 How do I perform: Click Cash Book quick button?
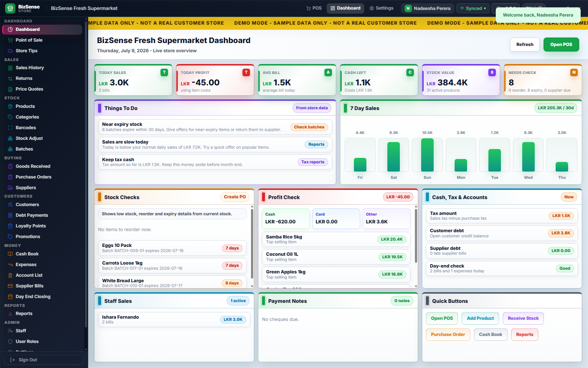point(491,335)
